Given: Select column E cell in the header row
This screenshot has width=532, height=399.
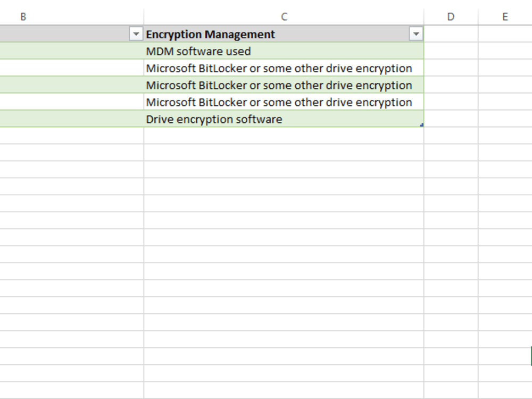Looking at the screenshot, I should click(505, 34).
